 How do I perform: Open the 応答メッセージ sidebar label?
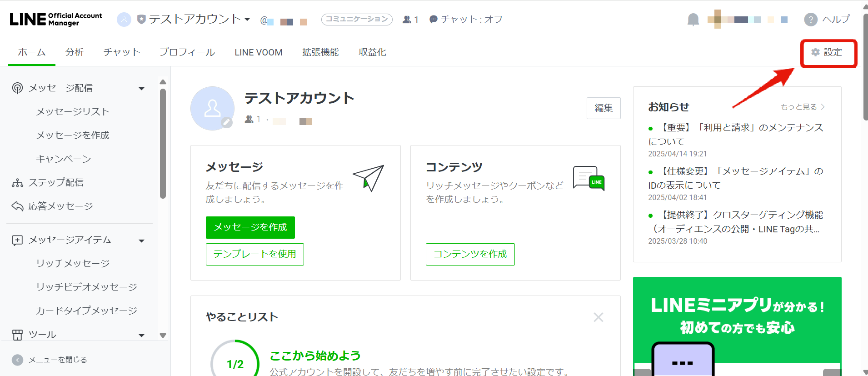61,206
